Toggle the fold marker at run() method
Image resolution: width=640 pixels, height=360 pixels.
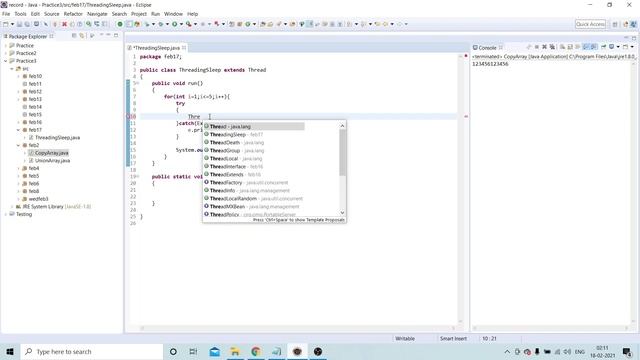click(138, 83)
